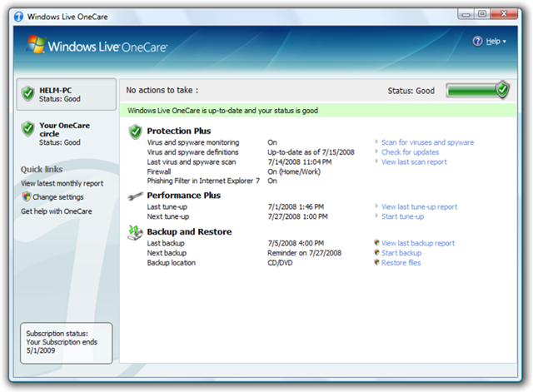Image resolution: width=533 pixels, height=392 pixels.
Task: Click '7/1/2008 1:46 PM' last tune-up value
Action: point(296,207)
